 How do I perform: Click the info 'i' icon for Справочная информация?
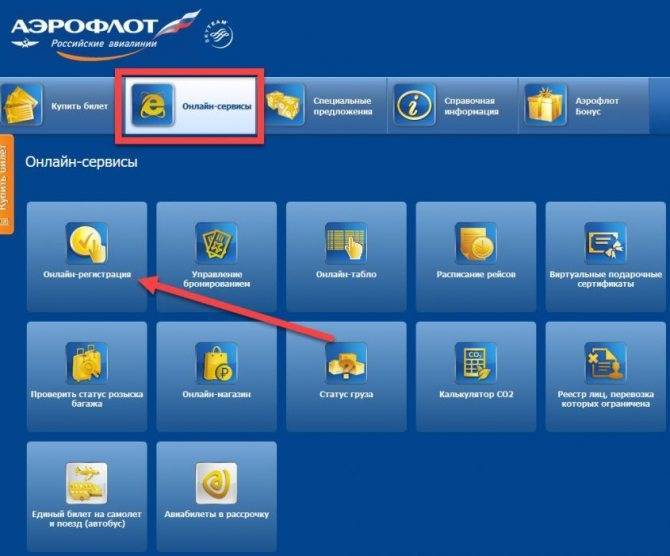click(x=414, y=105)
